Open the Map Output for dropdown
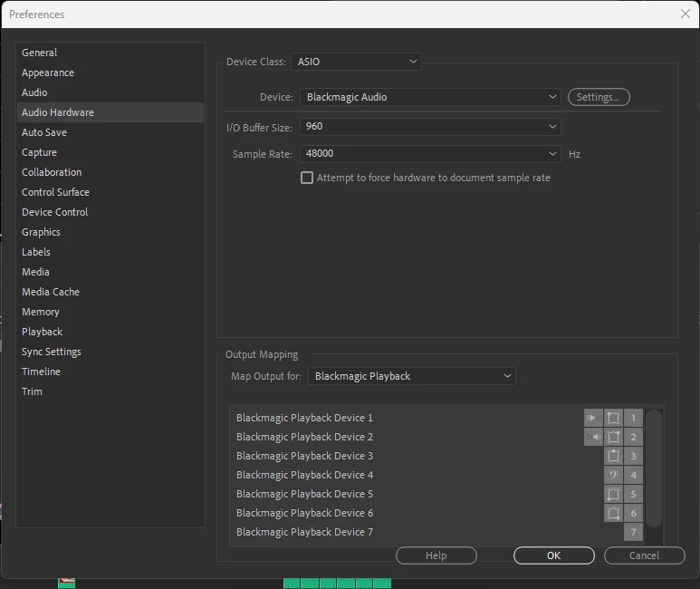 (412, 376)
